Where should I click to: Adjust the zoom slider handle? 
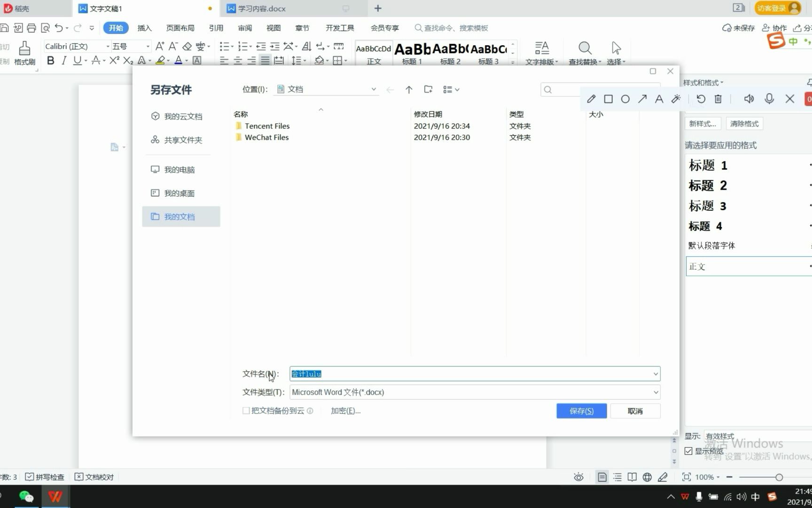pyautogui.click(x=779, y=477)
